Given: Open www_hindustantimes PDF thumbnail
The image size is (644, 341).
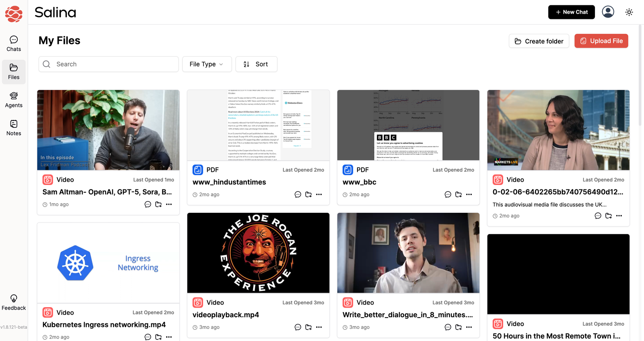Looking at the screenshot, I should (x=258, y=125).
